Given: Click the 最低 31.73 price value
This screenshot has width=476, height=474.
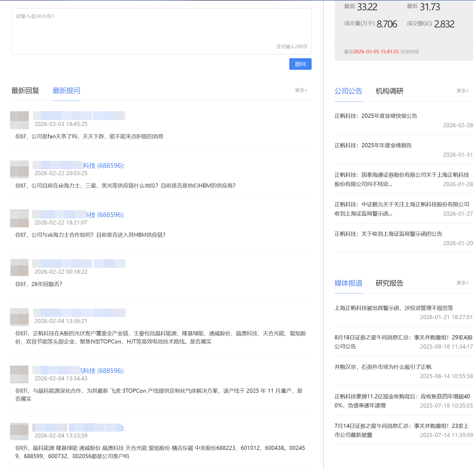Looking at the screenshot, I should [x=430, y=7].
